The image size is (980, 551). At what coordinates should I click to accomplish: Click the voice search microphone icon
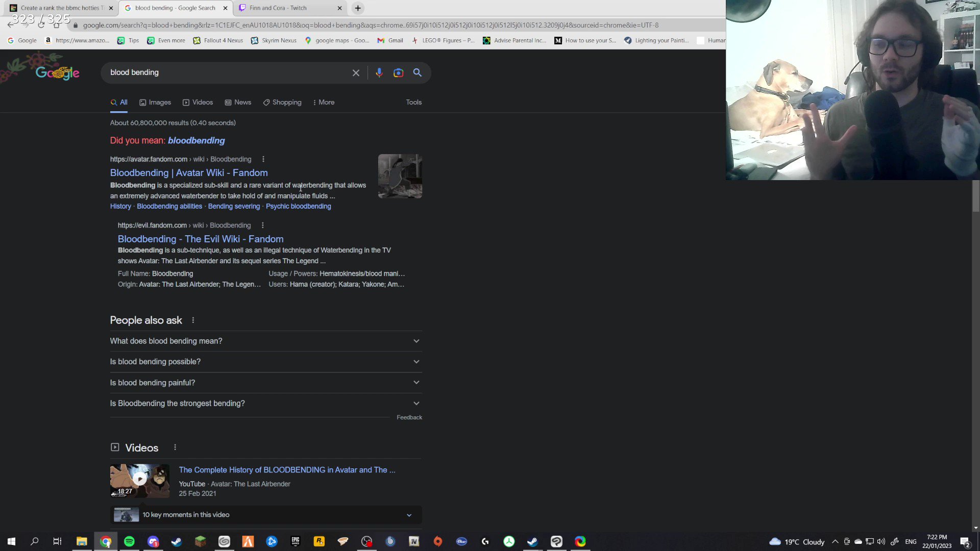pyautogui.click(x=379, y=73)
